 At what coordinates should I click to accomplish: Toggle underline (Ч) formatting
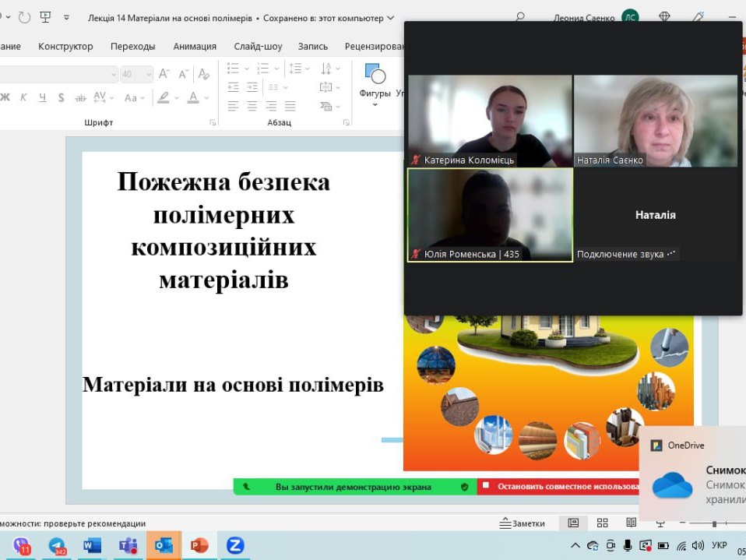[42, 98]
